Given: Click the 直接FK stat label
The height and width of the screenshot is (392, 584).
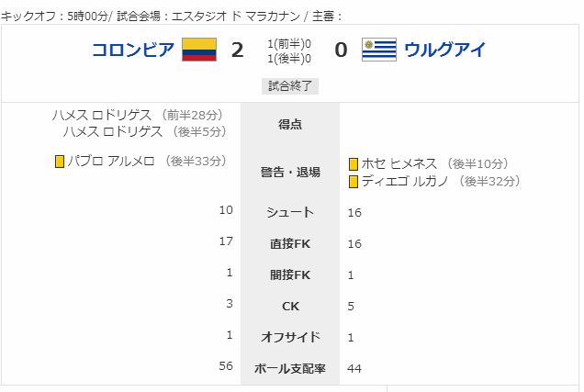Looking at the screenshot, I should pyautogui.click(x=290, y=244).
